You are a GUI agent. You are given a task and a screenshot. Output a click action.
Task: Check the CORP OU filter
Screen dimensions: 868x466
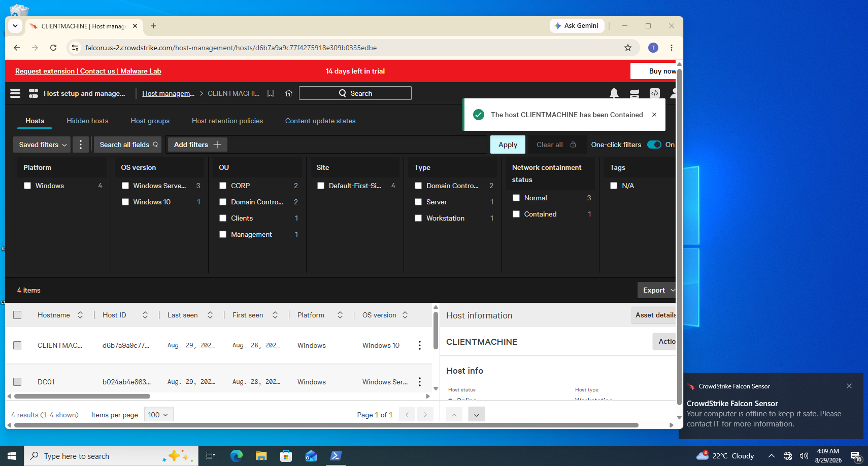223,186
